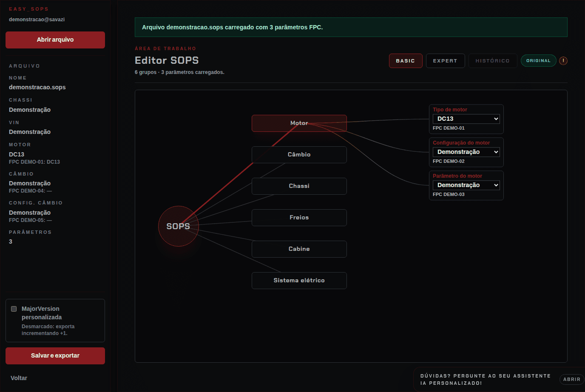Switch to the EXPERT tab

(445, 61)
